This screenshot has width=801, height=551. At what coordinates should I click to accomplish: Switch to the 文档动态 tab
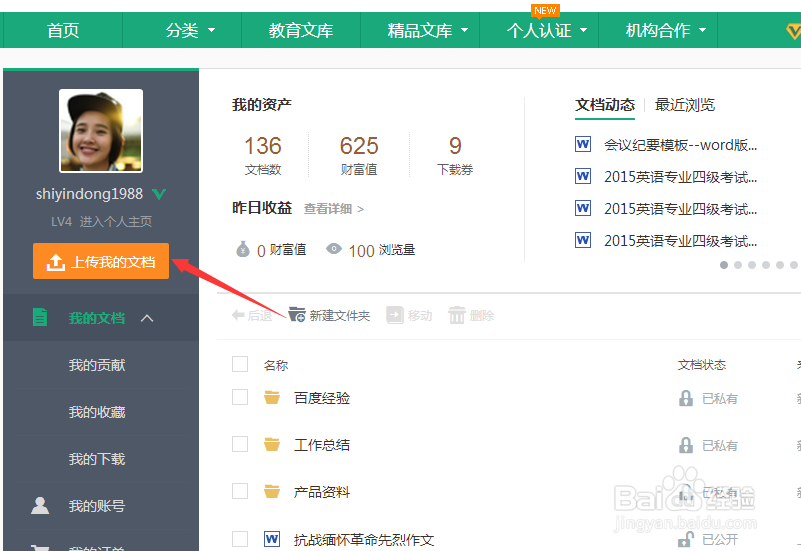605,105
